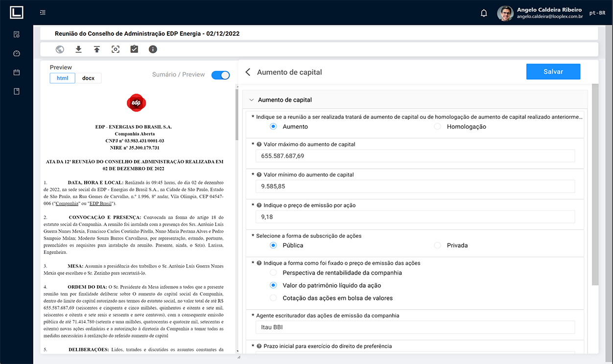Edit the Valor máximo field 655.587.687,69
This screenshot has height=364, width=613.
click(415, 156)
